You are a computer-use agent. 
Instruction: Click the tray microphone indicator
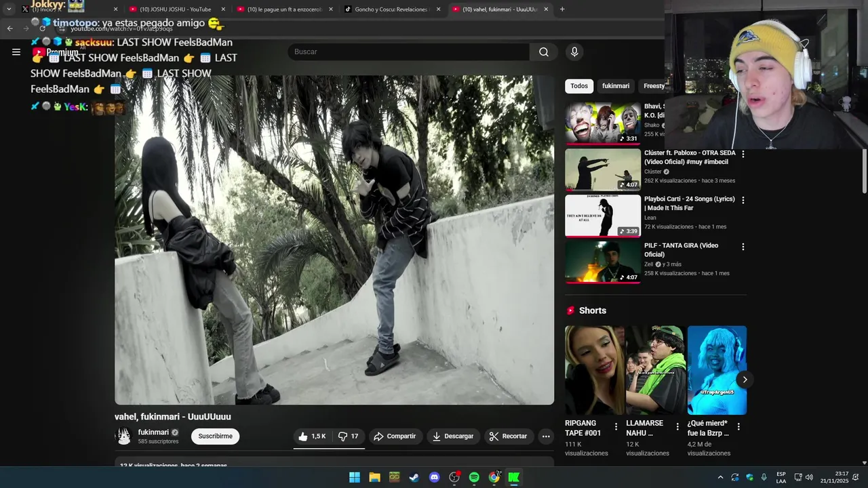point(764,477)
